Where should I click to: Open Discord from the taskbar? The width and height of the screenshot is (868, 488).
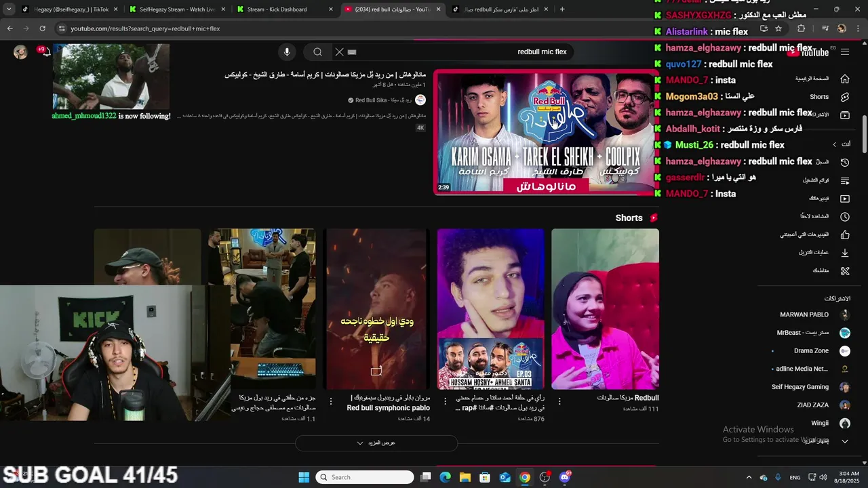tap(565, 477)
